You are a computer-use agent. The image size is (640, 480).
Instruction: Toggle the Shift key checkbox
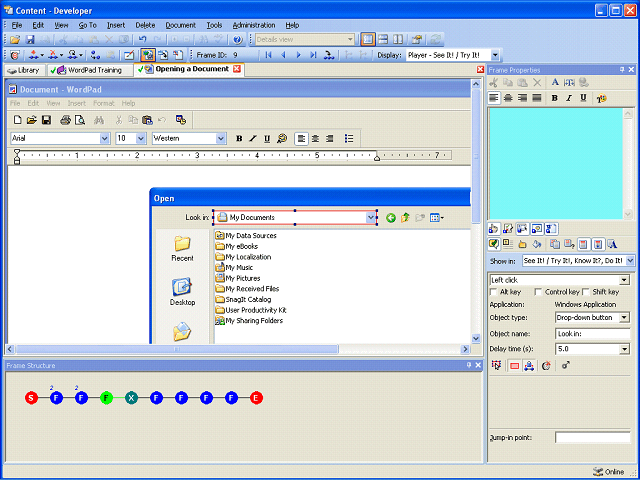pos(586,292)
